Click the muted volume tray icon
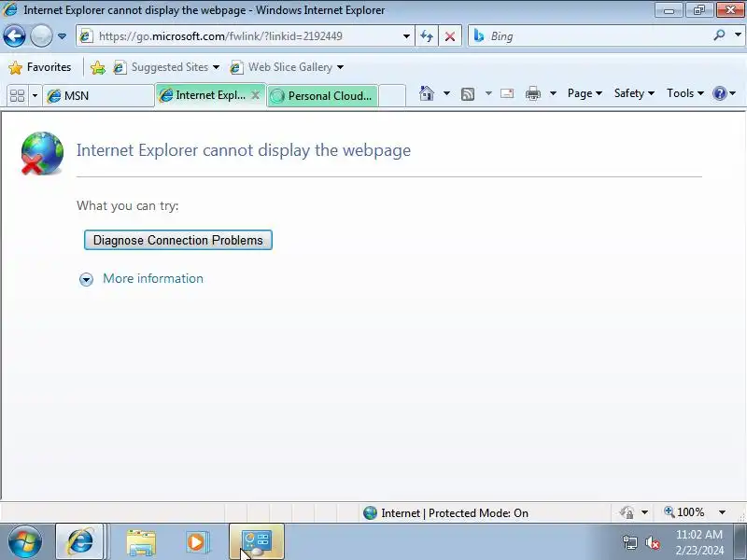 point(653,542)
